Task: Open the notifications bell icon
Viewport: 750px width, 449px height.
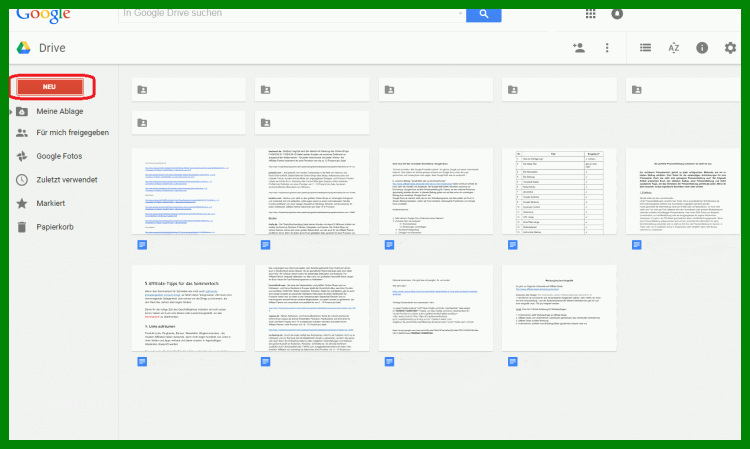Action: (617, 13)
